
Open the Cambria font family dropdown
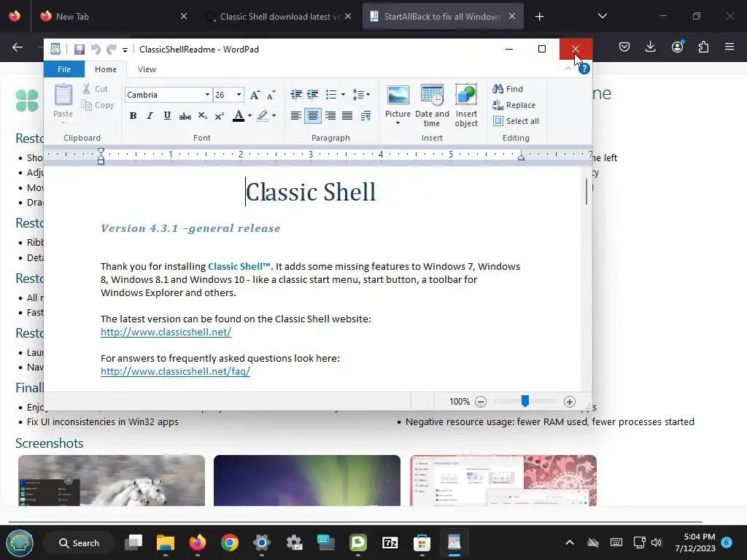tap(207, 94)
